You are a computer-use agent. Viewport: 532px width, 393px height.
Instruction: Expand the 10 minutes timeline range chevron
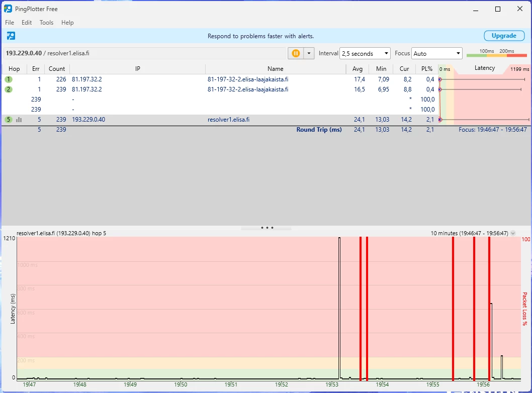point(512,233)
